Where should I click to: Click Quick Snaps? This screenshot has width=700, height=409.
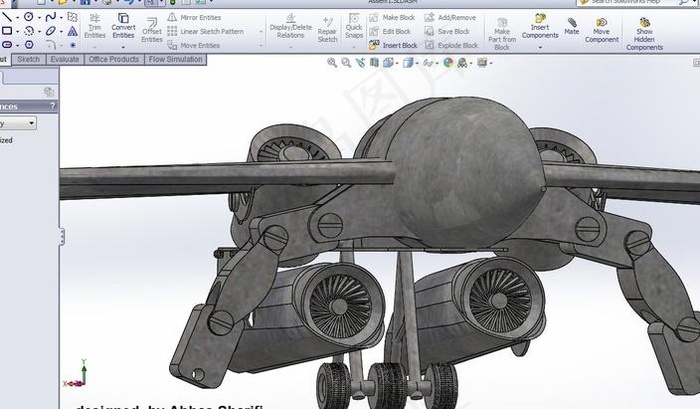tap(354, 26)
